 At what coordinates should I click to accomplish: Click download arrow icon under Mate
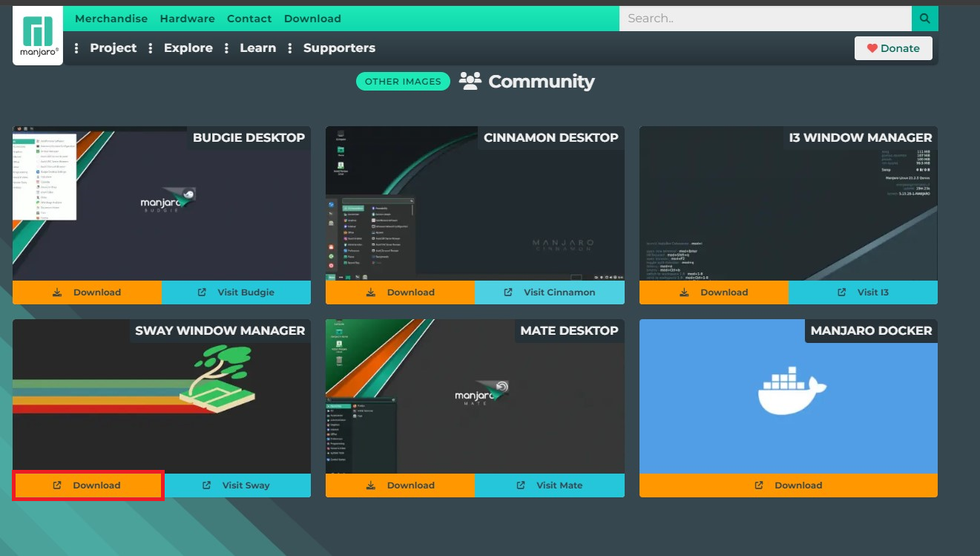[x=371, y=485]
